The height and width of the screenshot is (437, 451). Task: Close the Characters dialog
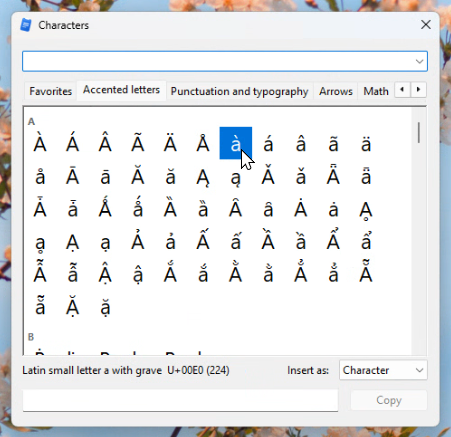pyautogui.click(x=426, y=24)
